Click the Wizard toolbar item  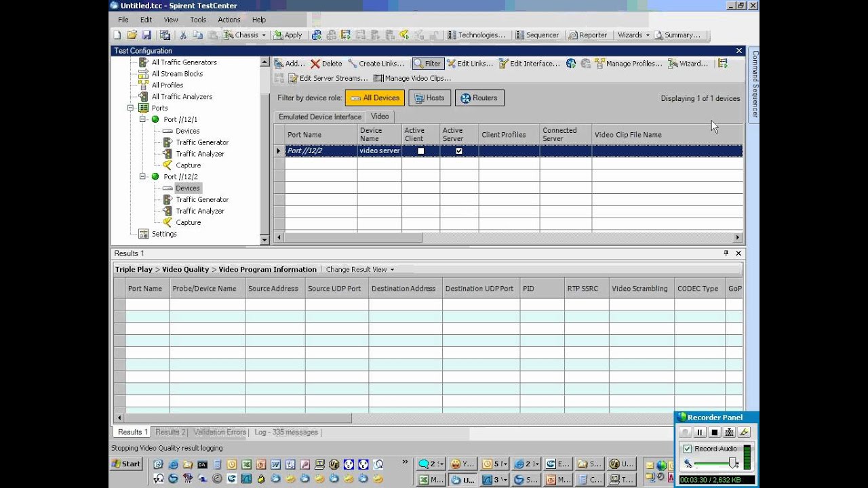pos(688,64)
